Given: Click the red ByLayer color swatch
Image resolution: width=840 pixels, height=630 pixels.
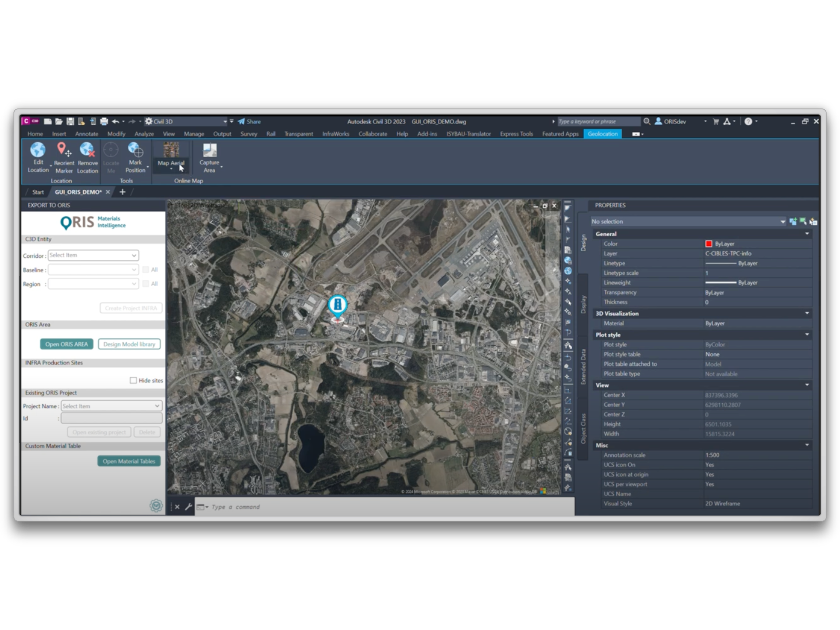Looking at the screenshot, I should (708, 244).
